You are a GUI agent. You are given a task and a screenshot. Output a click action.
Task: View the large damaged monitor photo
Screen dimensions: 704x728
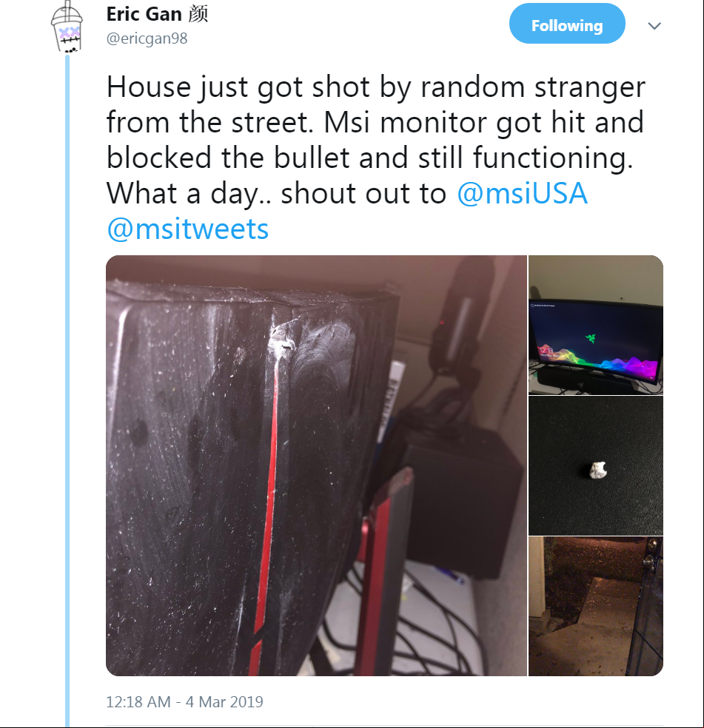316,465
